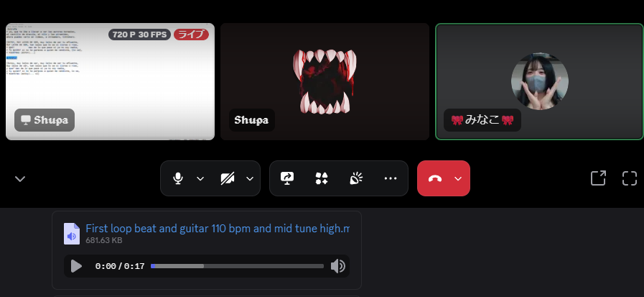Play the attached audio clip
The width and height of the screenshot is (644, 297).
click(76, 266)
